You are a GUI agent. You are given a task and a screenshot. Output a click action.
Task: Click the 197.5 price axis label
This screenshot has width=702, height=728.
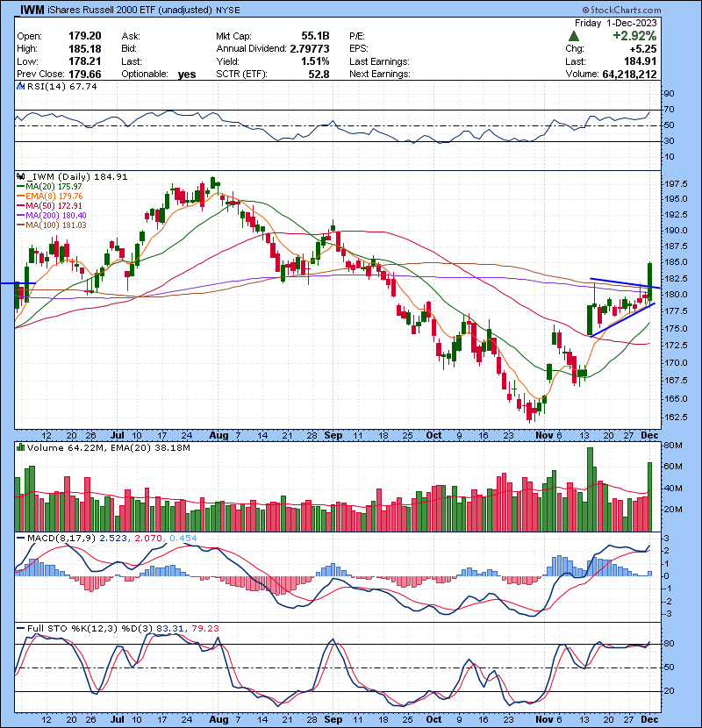pyautogui.click(x=675, y=185)
